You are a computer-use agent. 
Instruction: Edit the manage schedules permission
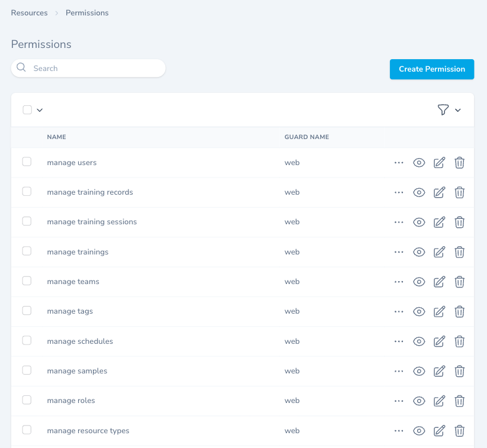[x=439, y=341]
